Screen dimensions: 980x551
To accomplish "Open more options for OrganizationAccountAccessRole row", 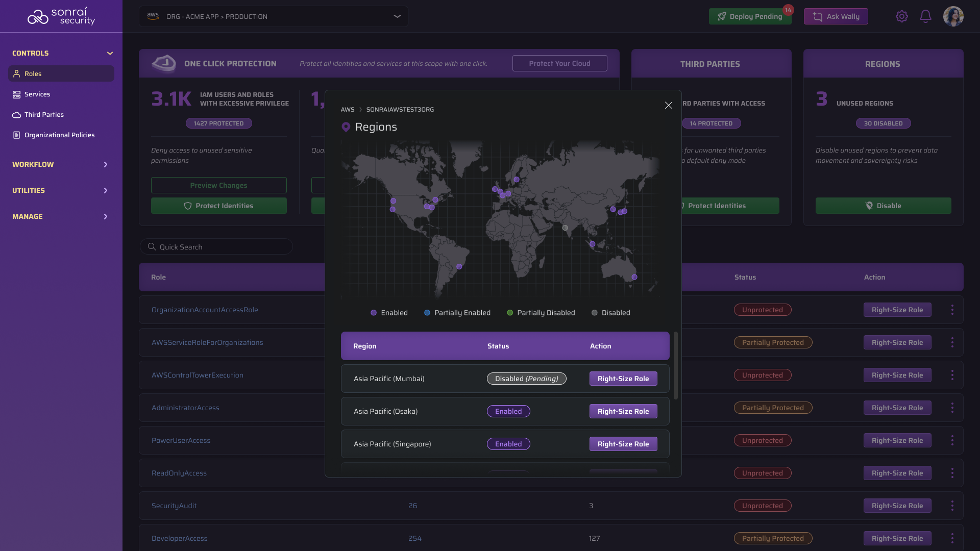I will coord(952,310).
